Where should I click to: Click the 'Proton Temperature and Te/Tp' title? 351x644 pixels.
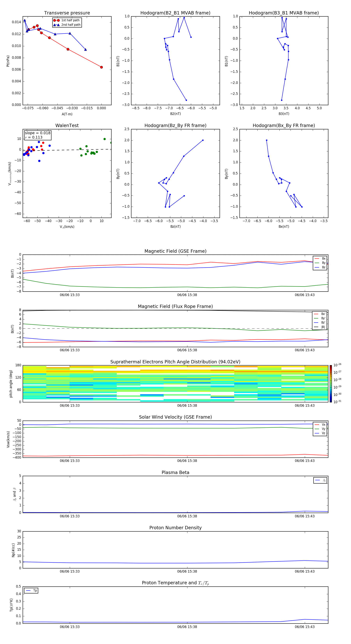(175, 583)
